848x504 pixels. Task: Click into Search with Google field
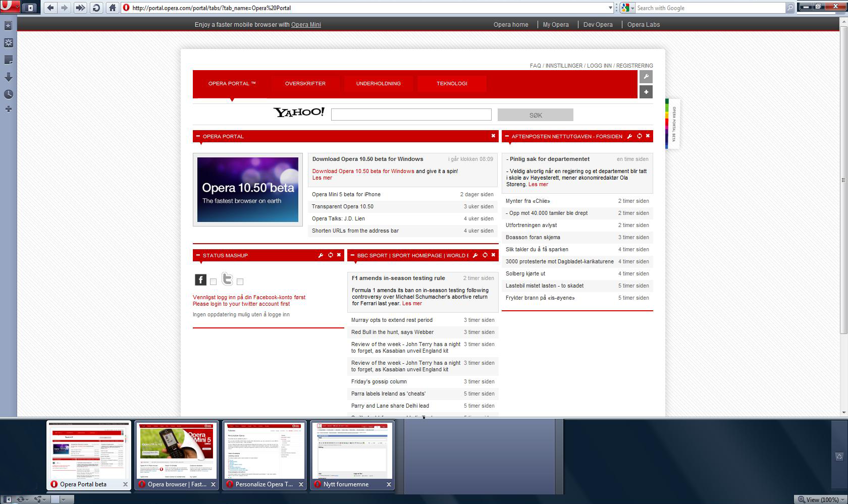710,8
